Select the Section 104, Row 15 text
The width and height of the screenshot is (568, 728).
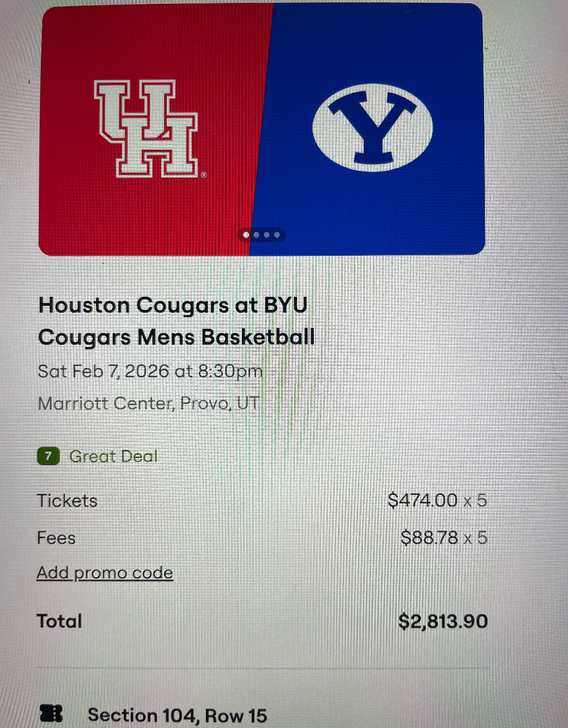177,715
